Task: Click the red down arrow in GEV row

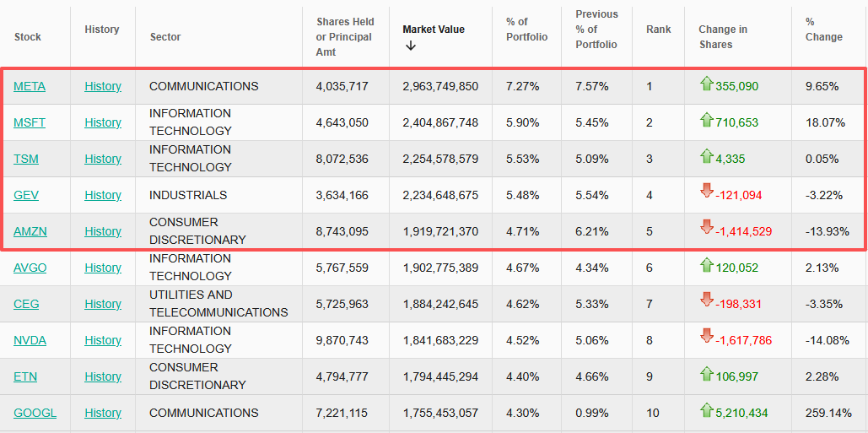Action: 707,192
